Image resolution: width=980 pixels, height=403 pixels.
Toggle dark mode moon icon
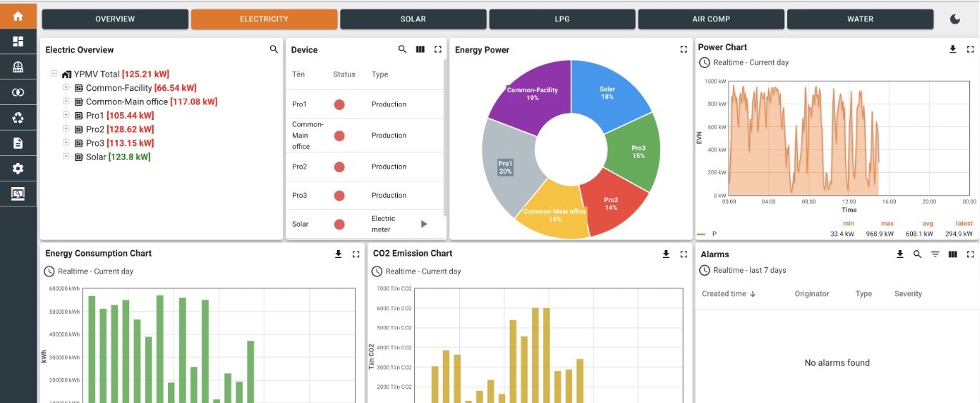pos(955,19)
